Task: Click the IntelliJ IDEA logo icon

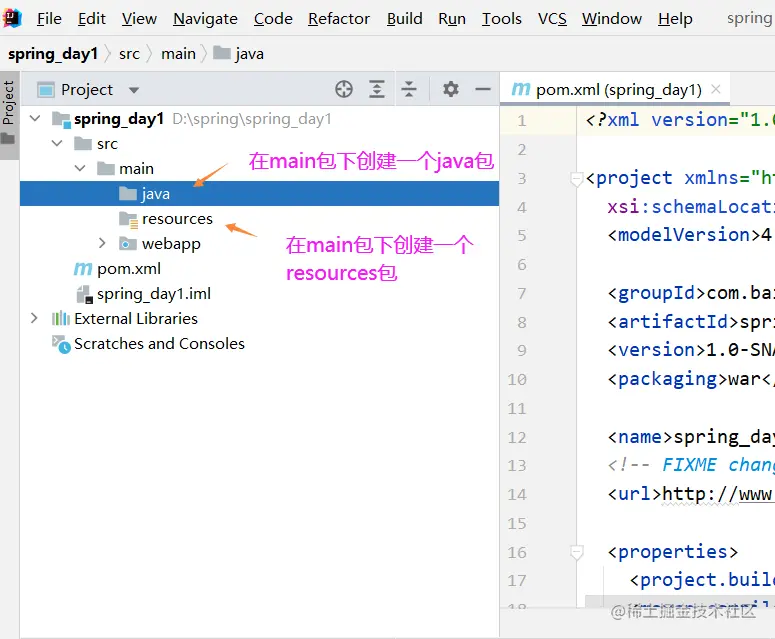Action: coord(12,18)
